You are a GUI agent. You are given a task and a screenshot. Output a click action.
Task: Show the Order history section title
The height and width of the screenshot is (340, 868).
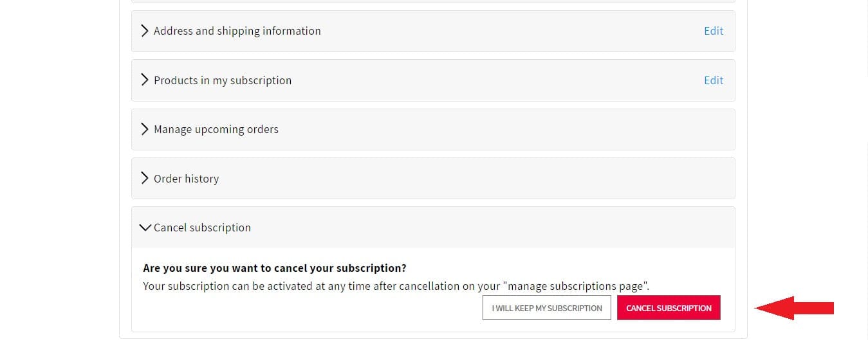[x=186, y=179]
